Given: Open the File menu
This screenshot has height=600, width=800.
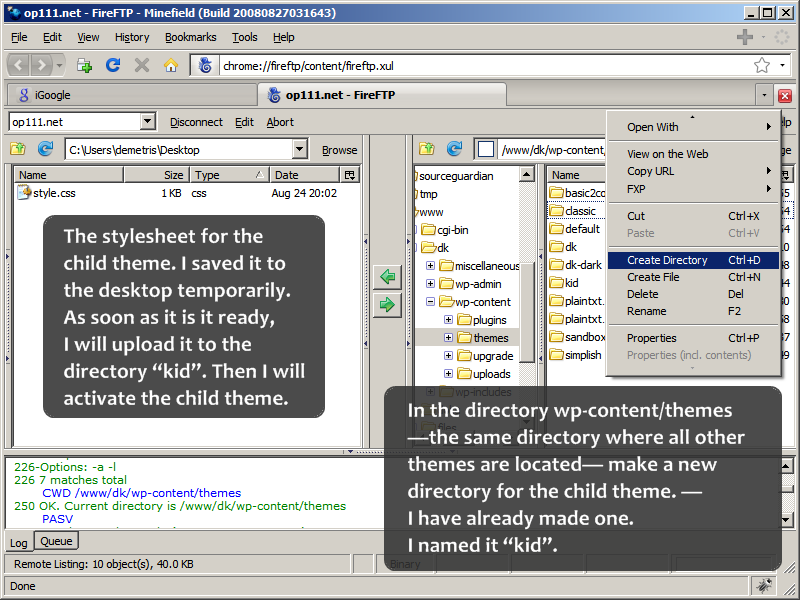Looking at the screenshot, I should coord(19,37).
